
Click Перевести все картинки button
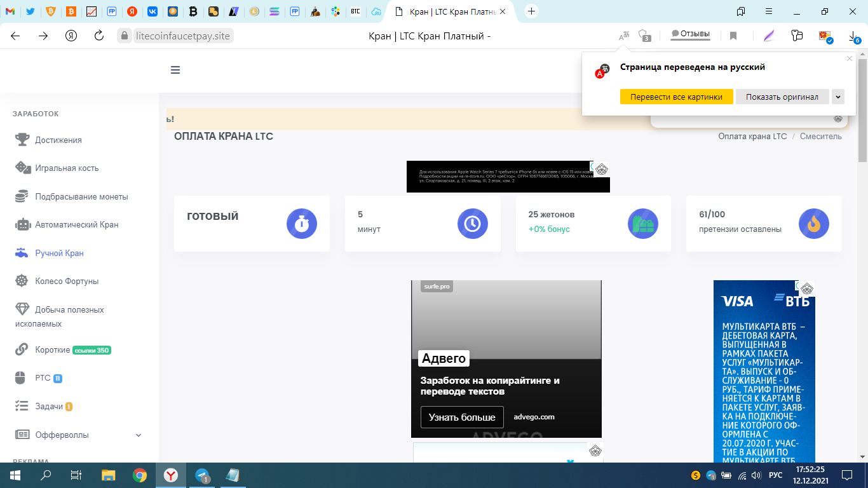tap(676, 97)
